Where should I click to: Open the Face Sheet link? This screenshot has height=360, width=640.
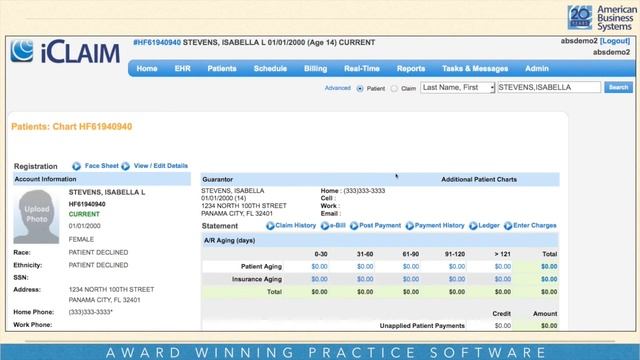point(102,166)
